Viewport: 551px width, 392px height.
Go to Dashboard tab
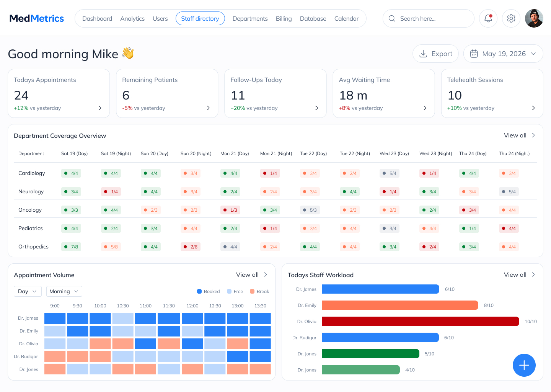click(97, 18)
